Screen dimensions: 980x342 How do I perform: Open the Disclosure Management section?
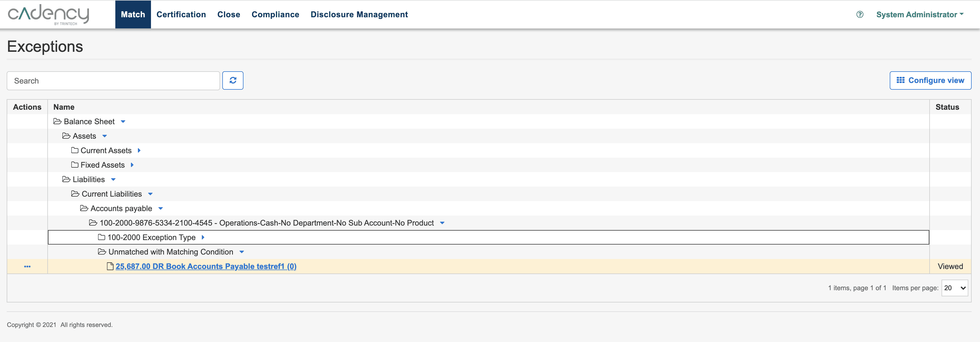click(359, 14)
